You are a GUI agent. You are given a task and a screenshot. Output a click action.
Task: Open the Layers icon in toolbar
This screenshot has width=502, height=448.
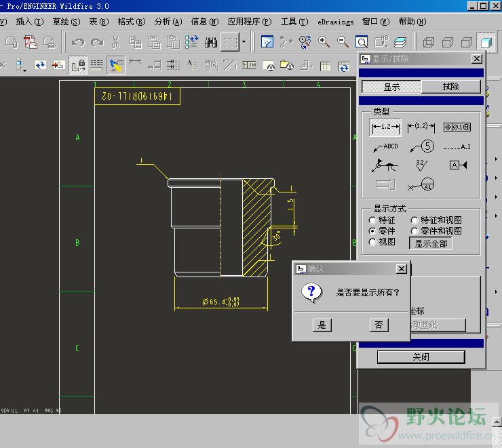point(400,42)
